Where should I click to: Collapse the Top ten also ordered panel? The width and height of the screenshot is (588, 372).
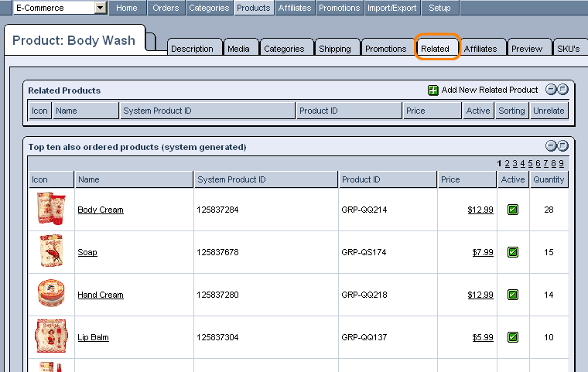tap(552, 145)
